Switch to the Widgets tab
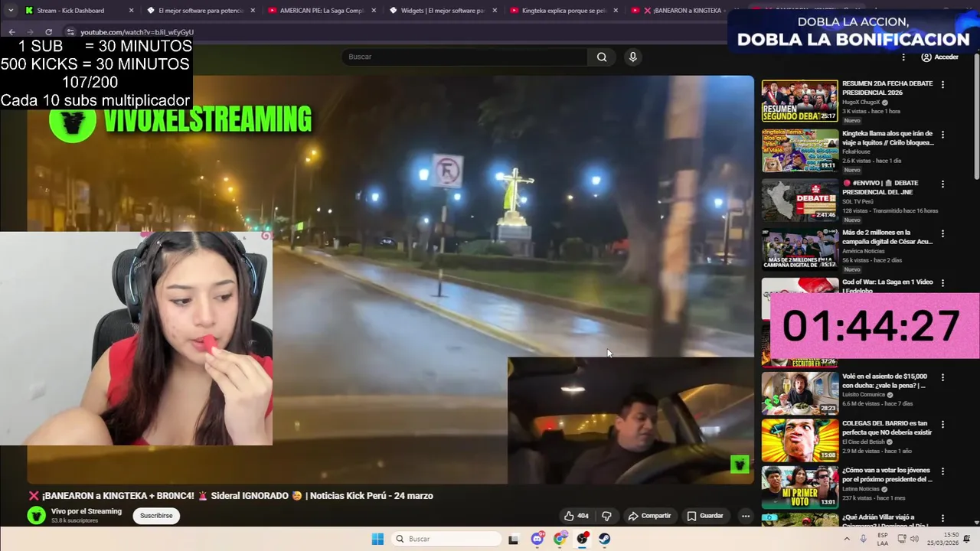Screen dimensions: 980x551 (443, 11)
